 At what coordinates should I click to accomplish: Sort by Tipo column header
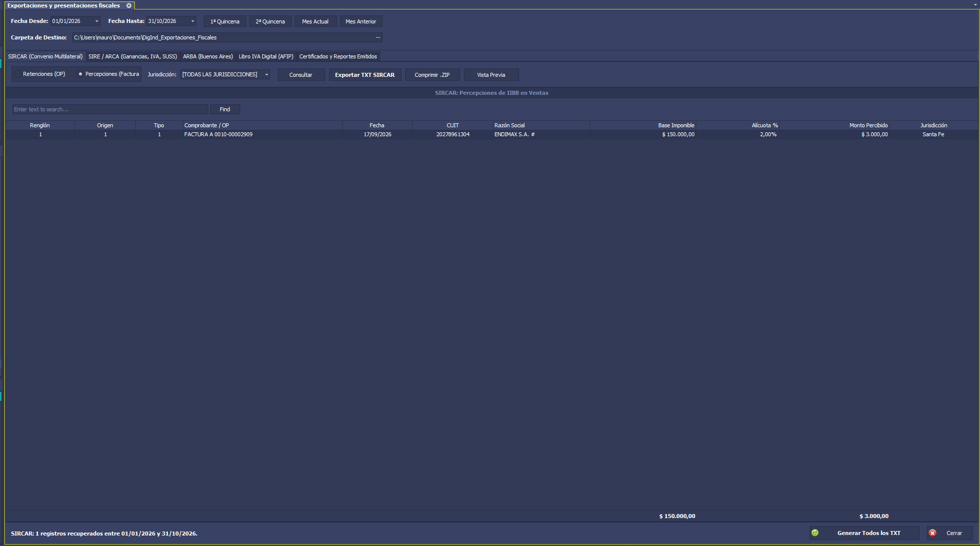(159, 125)
